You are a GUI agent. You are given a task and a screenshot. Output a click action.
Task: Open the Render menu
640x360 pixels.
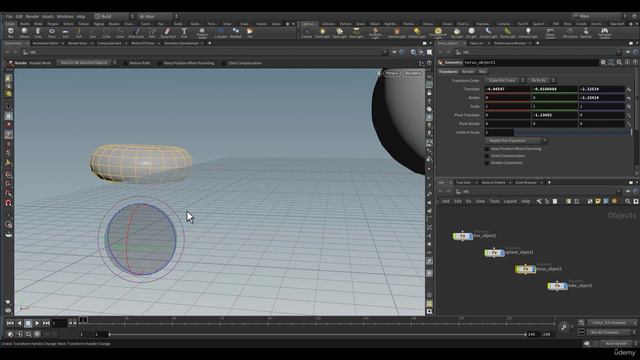[32, 16]
